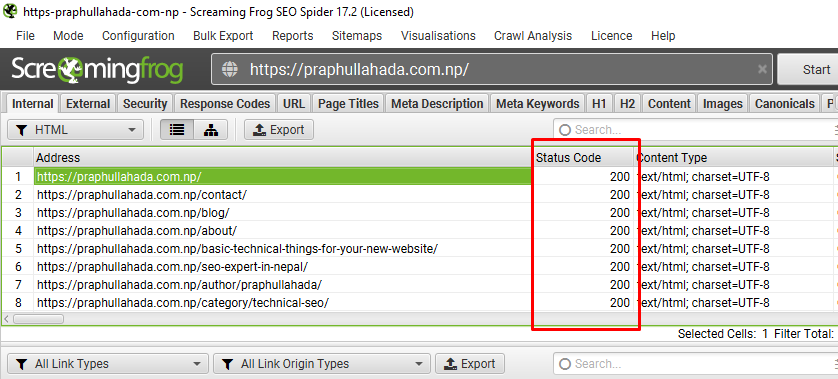
Task: Click the URL address input bar
Action: point(492,69)
